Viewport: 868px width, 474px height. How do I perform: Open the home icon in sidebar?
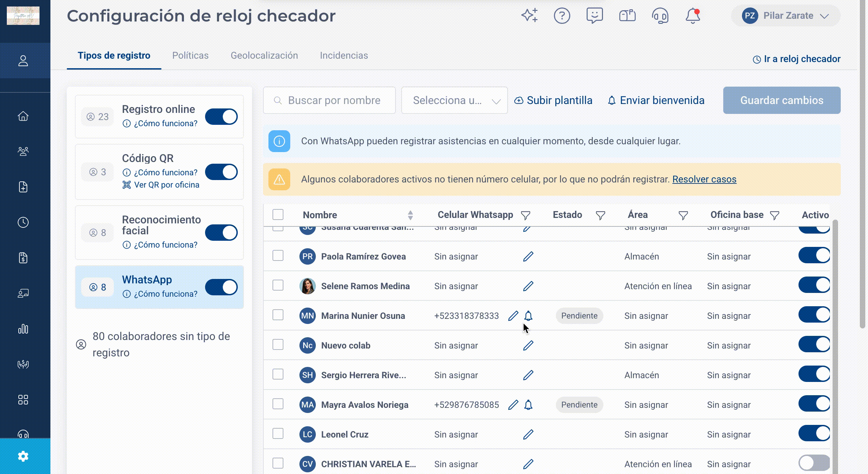(x=23, y=116)
